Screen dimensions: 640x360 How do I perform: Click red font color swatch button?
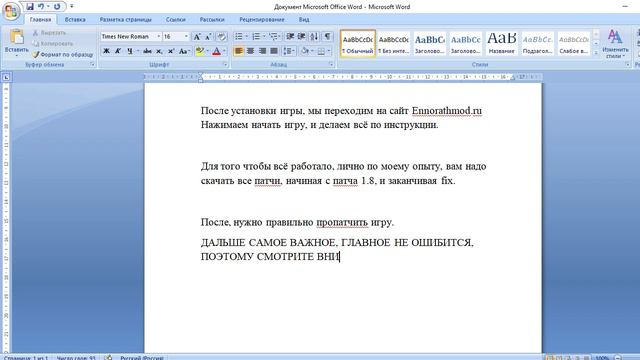[x=217, y=51]
